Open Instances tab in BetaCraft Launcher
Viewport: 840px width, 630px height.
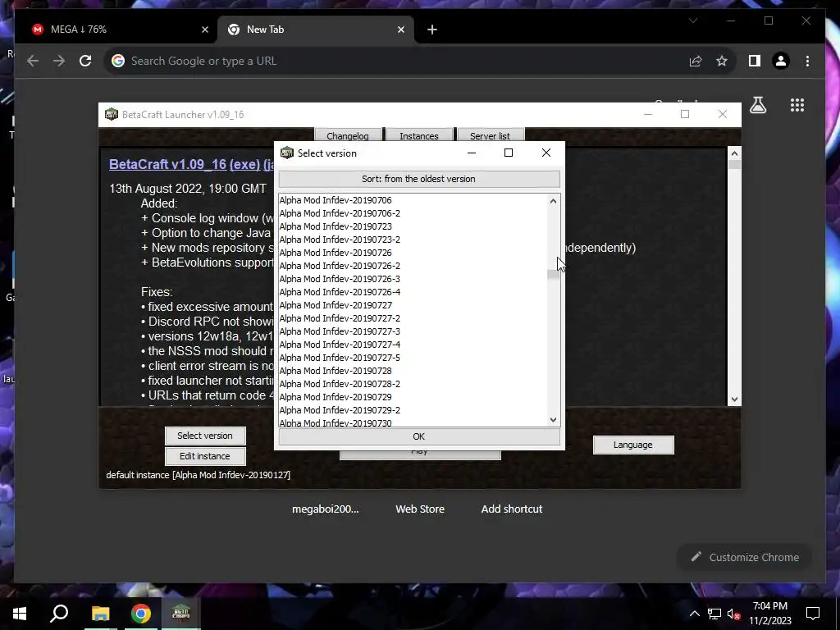(x=419, y=135)
